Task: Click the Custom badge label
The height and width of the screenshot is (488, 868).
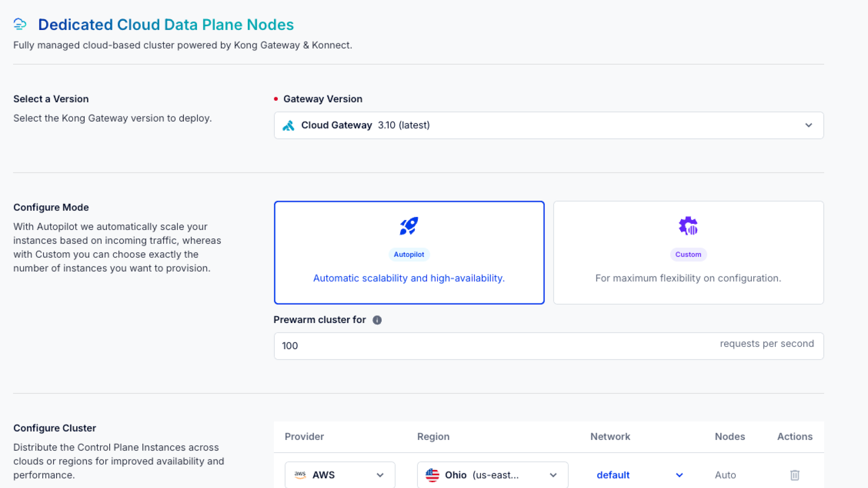Action: point(688,255)
